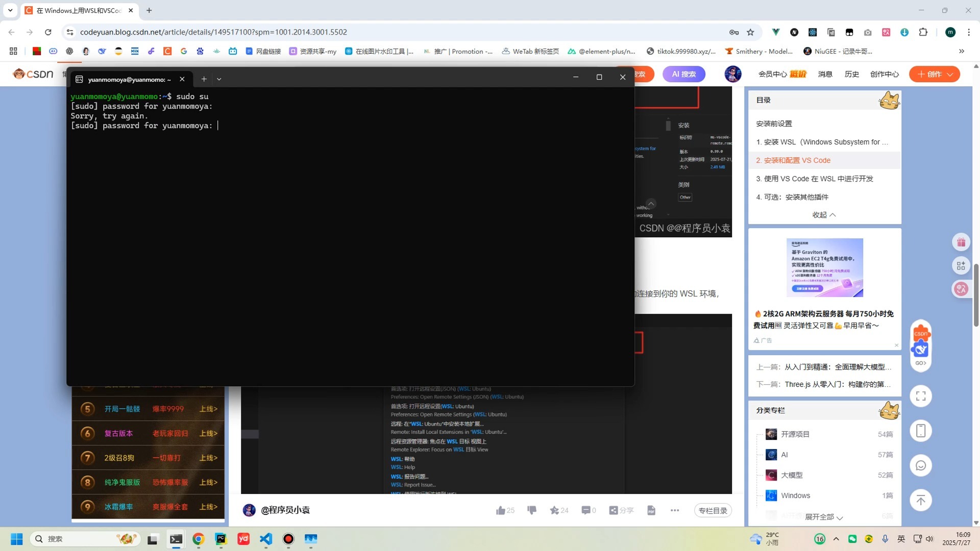Favorite the article with the star icon
980x551 pixels.
554,510
